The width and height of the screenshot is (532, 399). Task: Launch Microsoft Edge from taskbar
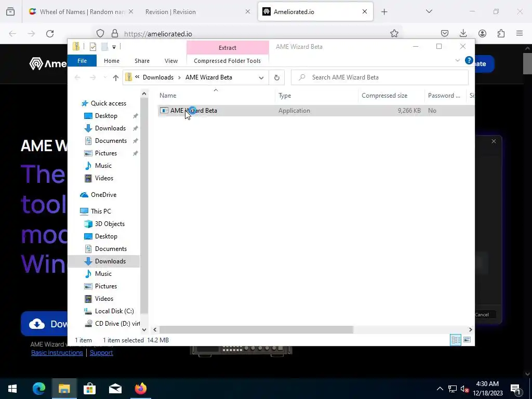click(x=38, y=389)
